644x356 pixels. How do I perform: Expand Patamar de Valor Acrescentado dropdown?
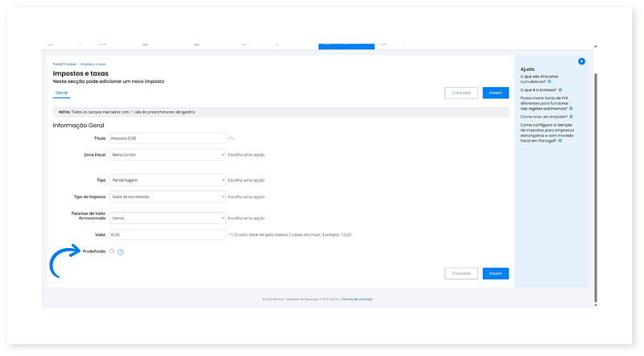pyautogui.click(x=167, y=217)
